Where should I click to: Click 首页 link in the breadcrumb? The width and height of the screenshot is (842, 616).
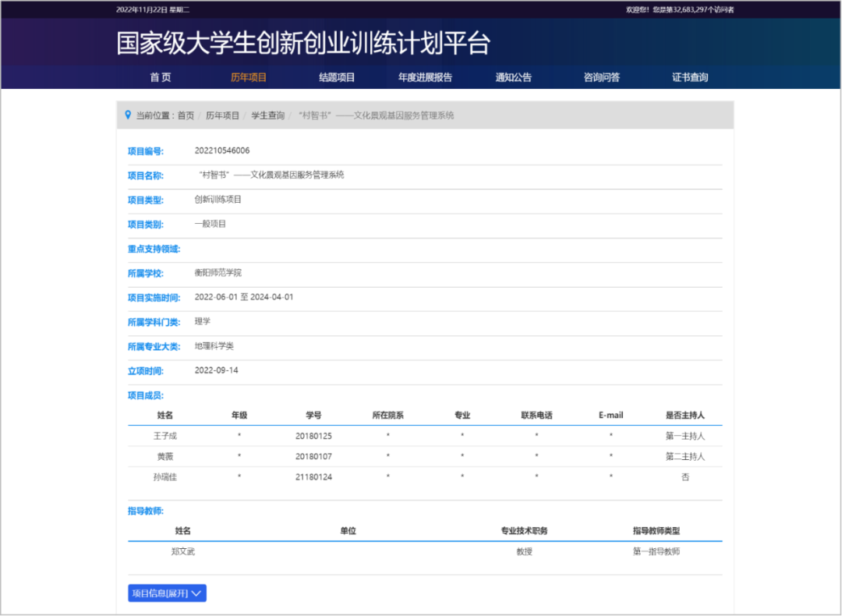click(186, 115)
